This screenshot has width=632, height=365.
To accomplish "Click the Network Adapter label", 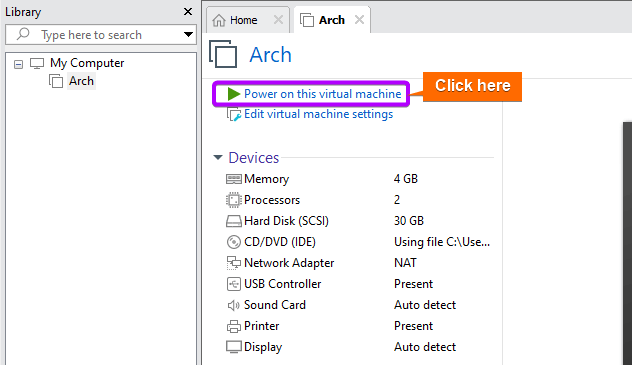I will tap(289, 263).
